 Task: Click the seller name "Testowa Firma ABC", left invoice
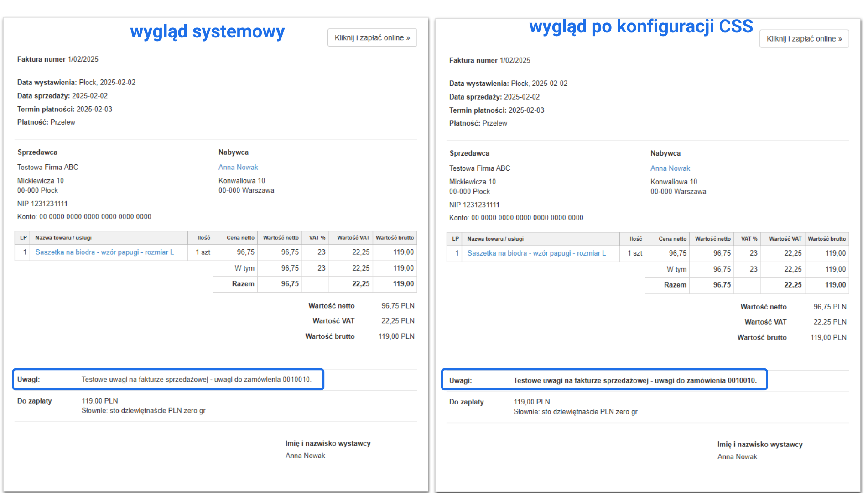click(x=47, y=167)
